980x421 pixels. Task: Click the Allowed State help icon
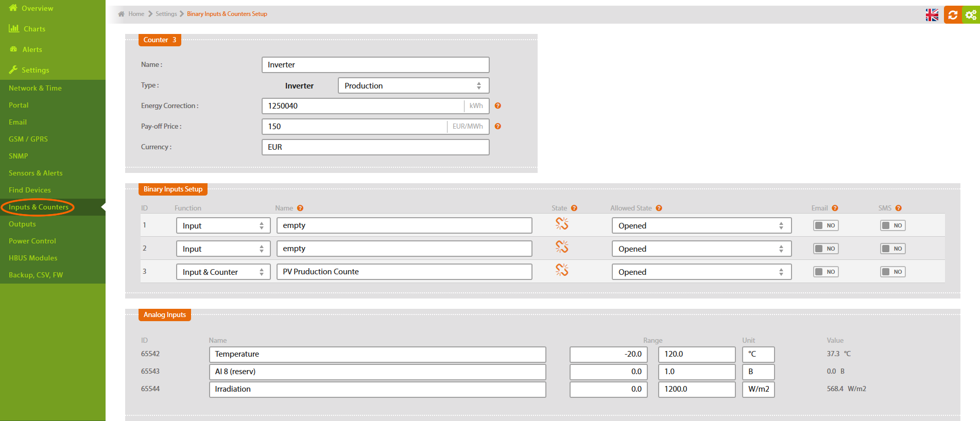(x=659, y=208)
